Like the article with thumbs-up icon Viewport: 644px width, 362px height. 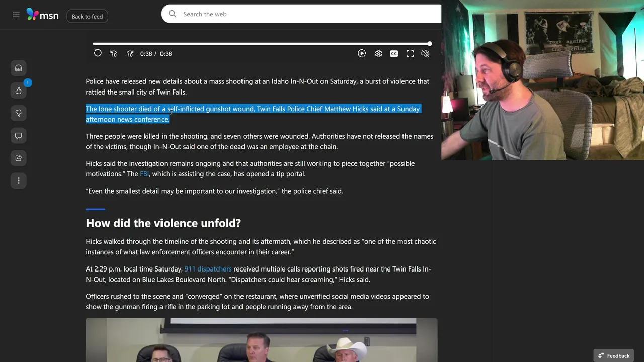click(x=19, y=90)
